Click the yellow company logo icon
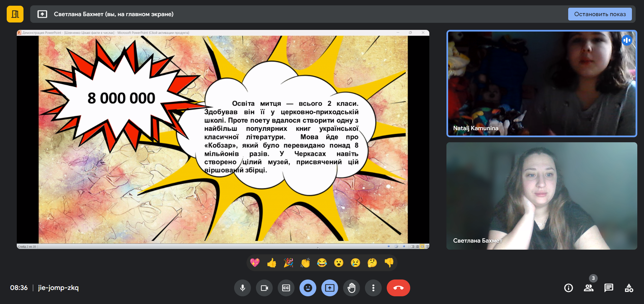 (15, 14)
